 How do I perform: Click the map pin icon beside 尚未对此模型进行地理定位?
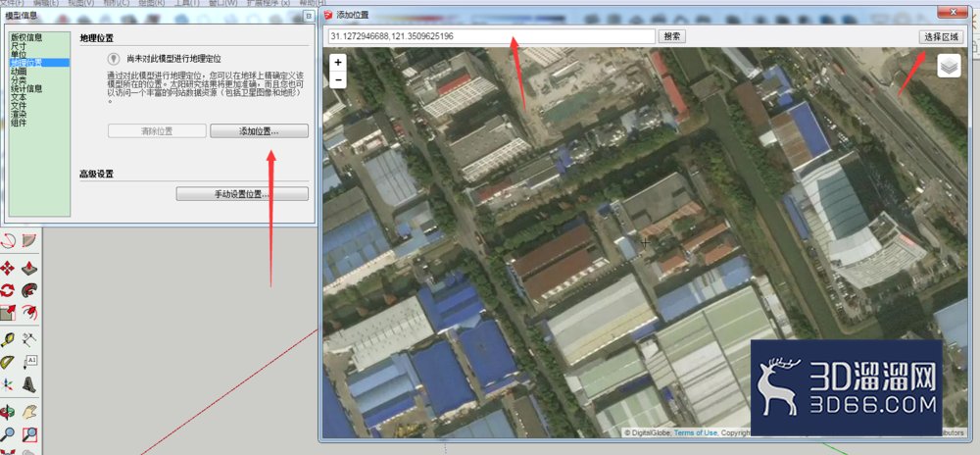(113, 59)
